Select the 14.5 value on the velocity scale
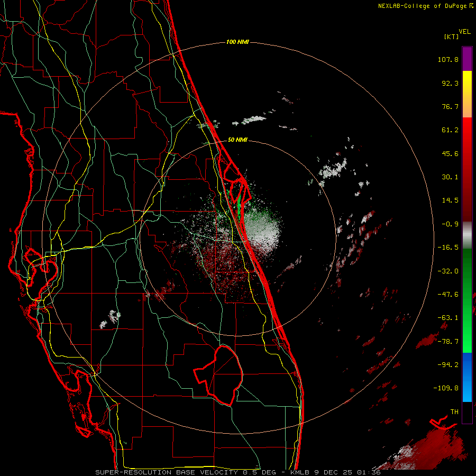Screen dimensions: 476x476 pyautogui.click(x=450, y=200)
